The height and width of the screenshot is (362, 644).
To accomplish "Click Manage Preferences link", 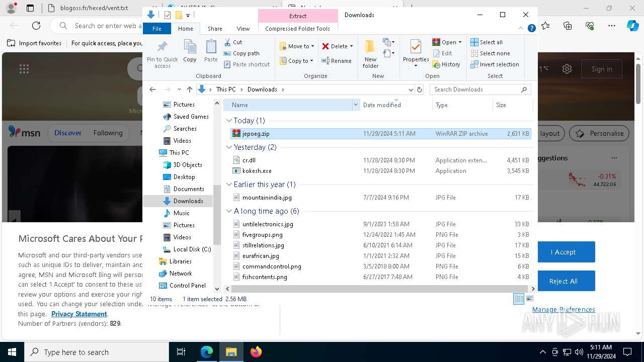I will click(563, 310).
